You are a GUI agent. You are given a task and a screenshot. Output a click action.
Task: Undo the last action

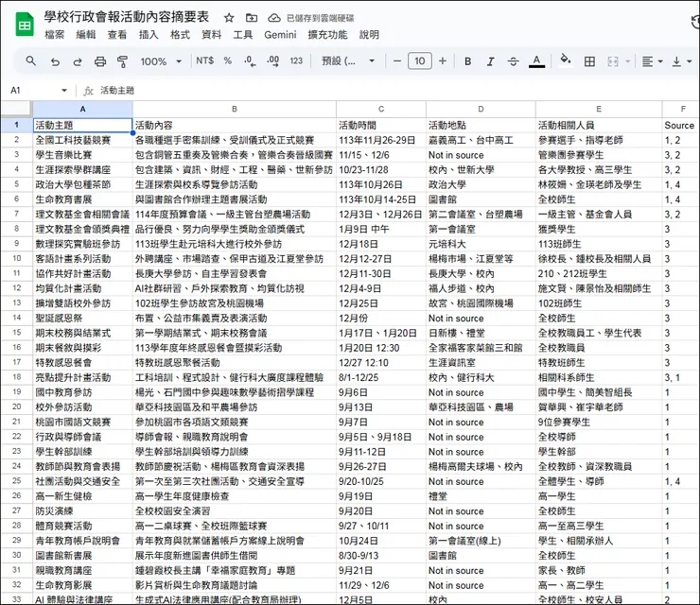(55, 61)
